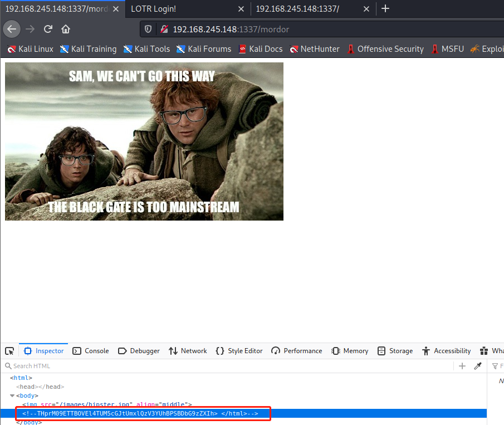Click the hipster Frodo and Sam meme image
Image resolution: width=504 pixels, height=425 pixels.
[x=144, y=141]
